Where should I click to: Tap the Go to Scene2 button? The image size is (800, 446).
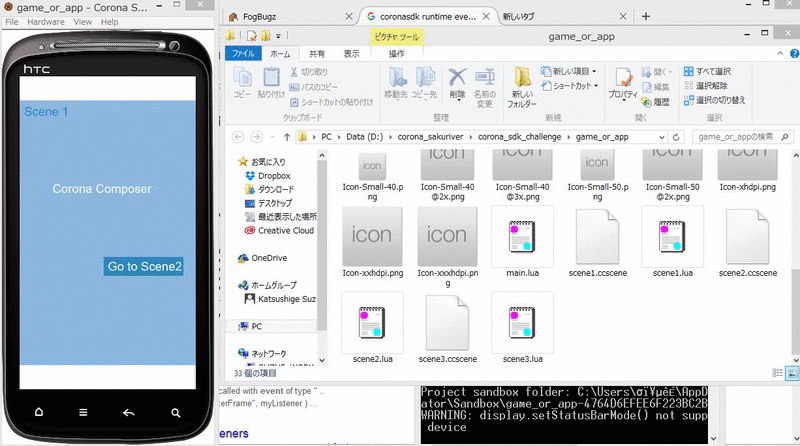click(144, 267)
